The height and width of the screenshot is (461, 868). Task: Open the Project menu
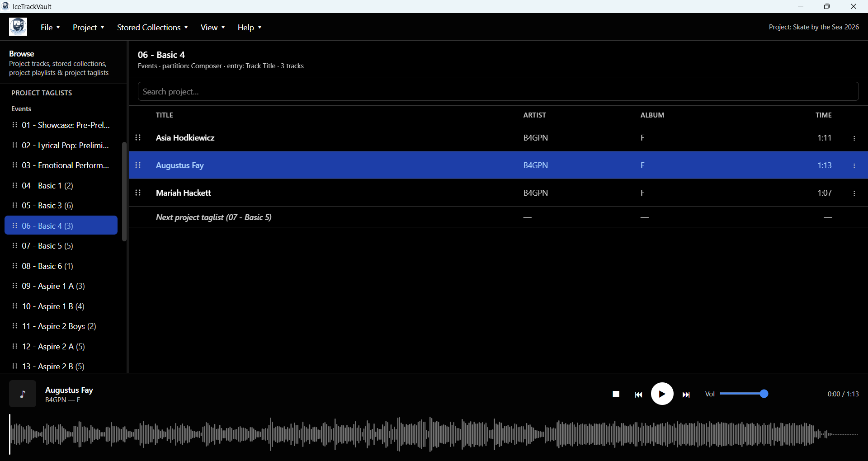pos(89,28)
